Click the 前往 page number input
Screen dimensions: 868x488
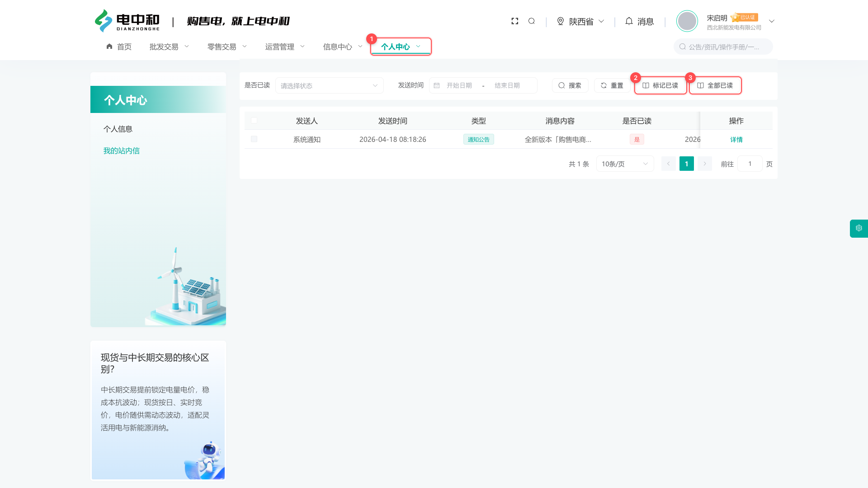(x=750, y=164)
